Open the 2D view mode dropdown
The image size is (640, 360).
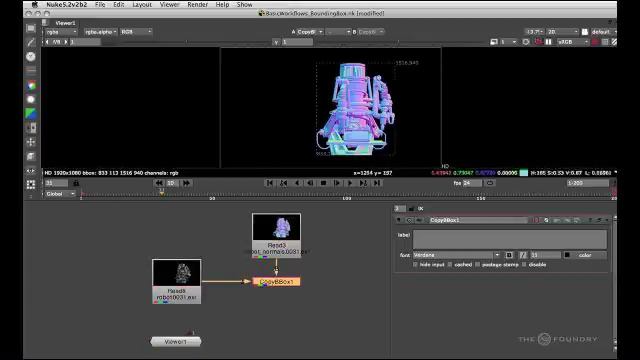click(563, 31)
